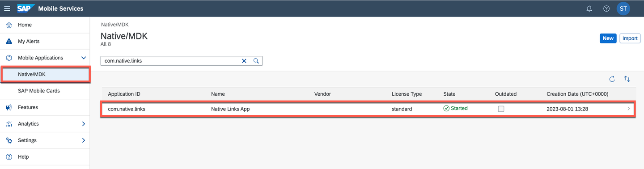Click the Vendor column header
This screenshot has width=644, height=169.
(322, 94)
